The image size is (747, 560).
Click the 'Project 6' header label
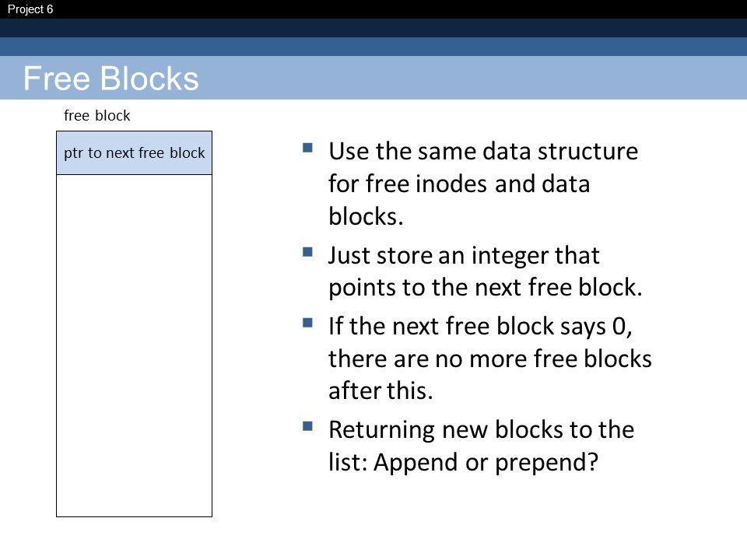[x=30, y=9]
